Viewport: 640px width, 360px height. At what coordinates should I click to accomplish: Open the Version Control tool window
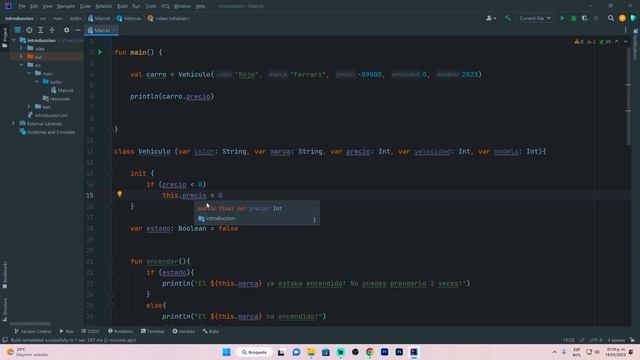(x=33, y=331)
